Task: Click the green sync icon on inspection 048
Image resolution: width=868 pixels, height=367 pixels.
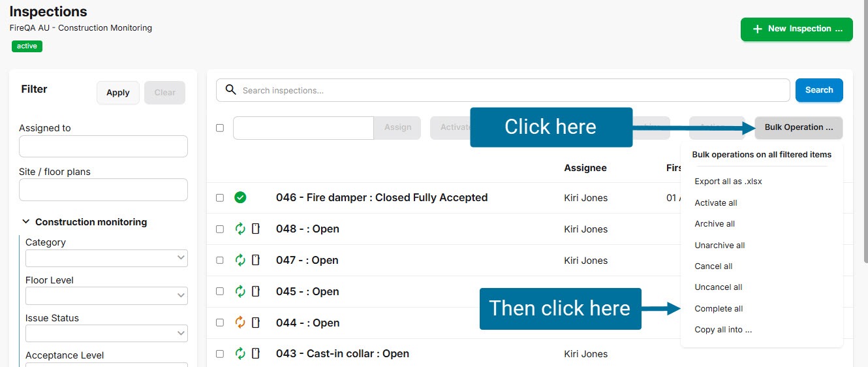Action: tap(240, 229)
